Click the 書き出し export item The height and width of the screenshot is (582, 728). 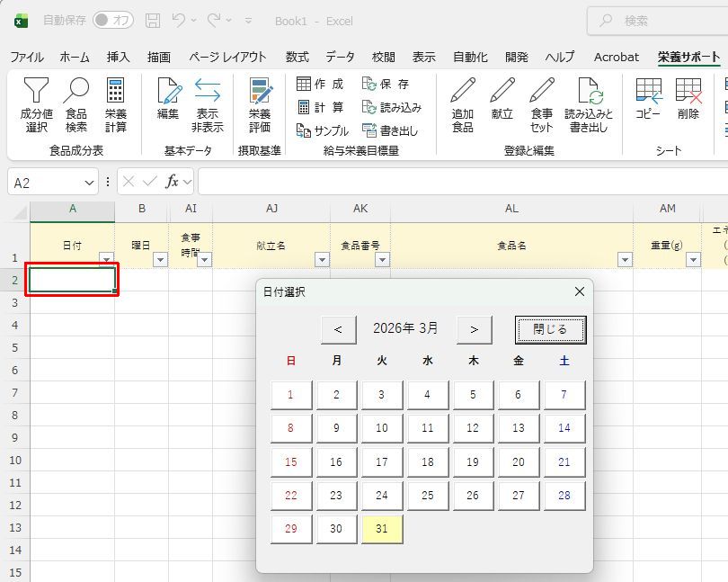coord(389,130)
